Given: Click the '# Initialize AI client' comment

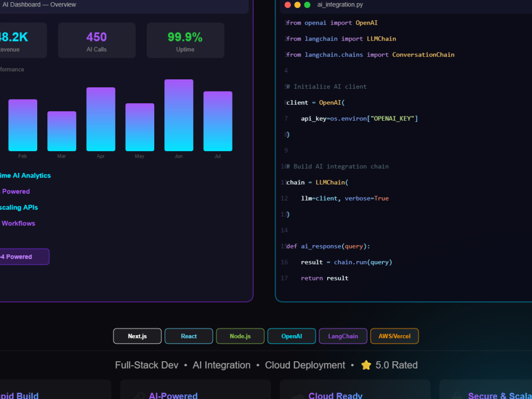Looking at the screenshot, I should [327, 87].
